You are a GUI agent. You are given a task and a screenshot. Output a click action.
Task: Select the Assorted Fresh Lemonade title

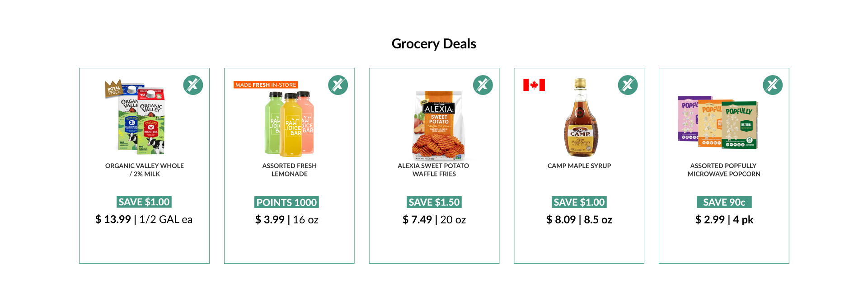290,170
